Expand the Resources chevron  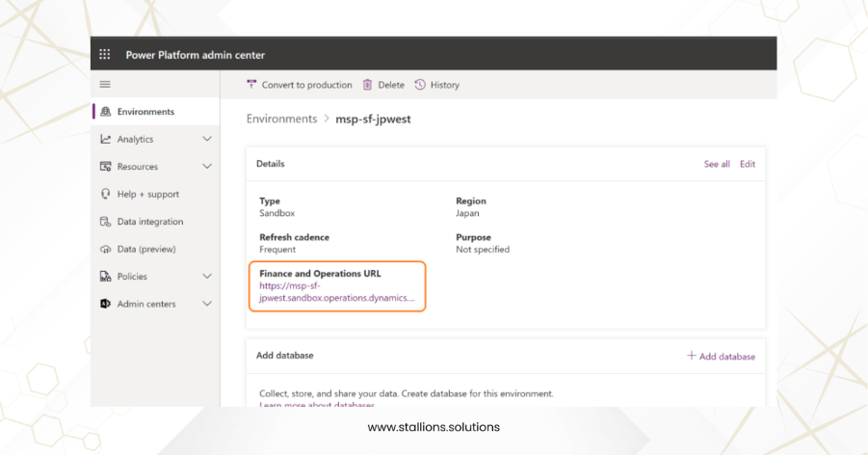coord(206,167)
